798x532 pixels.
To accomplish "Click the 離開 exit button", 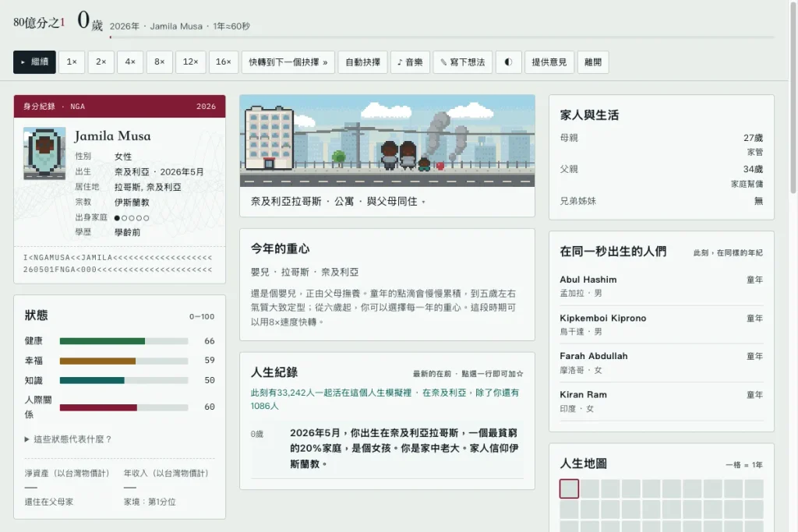I will (593, 62).
